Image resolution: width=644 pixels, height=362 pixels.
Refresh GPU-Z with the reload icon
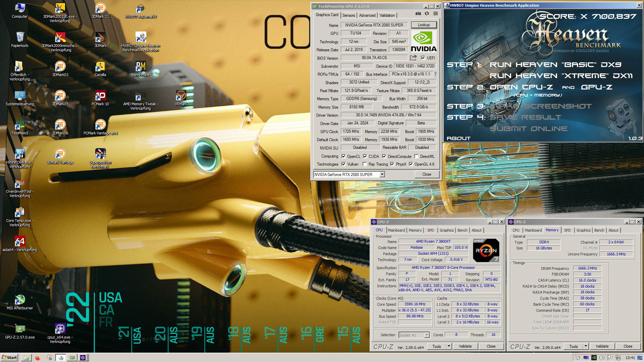[x=427, y=14]
